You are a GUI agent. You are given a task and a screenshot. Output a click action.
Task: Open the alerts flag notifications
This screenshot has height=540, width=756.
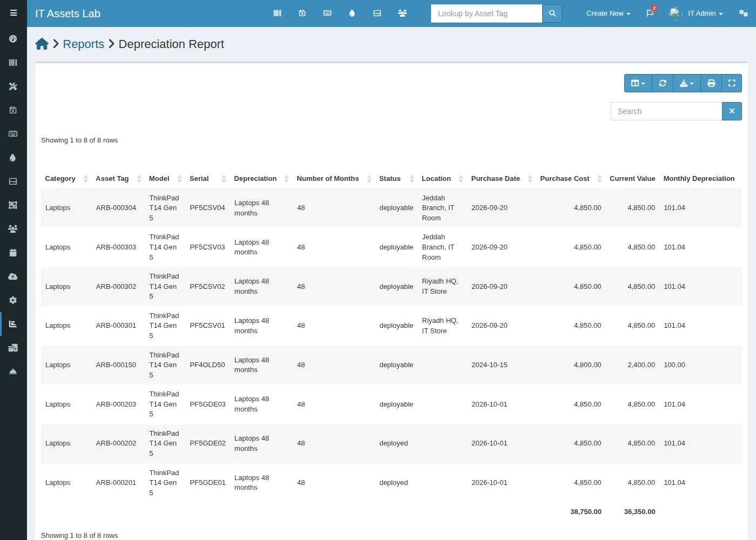tap(650, 13)
